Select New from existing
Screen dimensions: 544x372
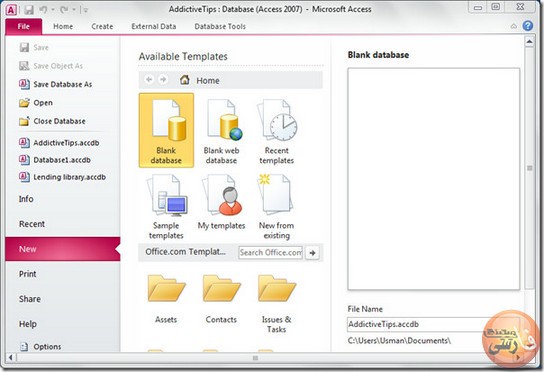point(277,206)
